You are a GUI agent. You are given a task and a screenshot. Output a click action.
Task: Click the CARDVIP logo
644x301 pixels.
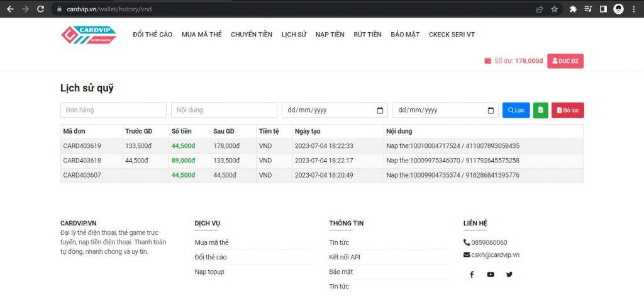point(89,35)
